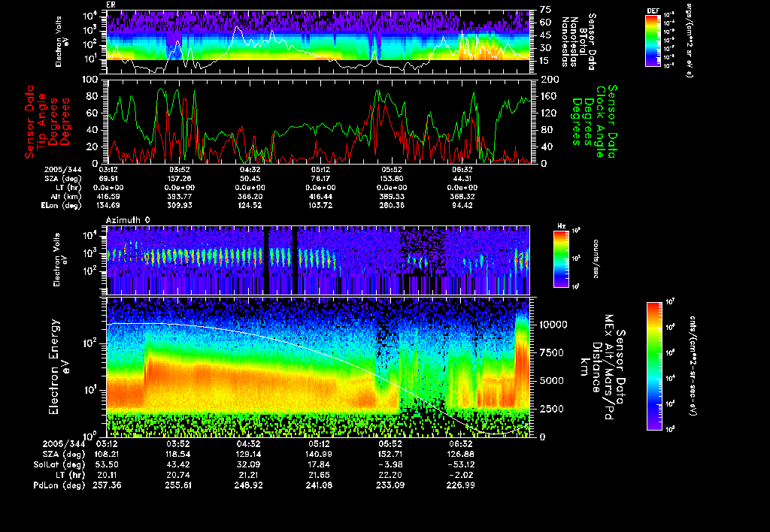Click the 'ELon (deg)' row label
This screenshot has height=532, width=770.
[x=62, y=205]
